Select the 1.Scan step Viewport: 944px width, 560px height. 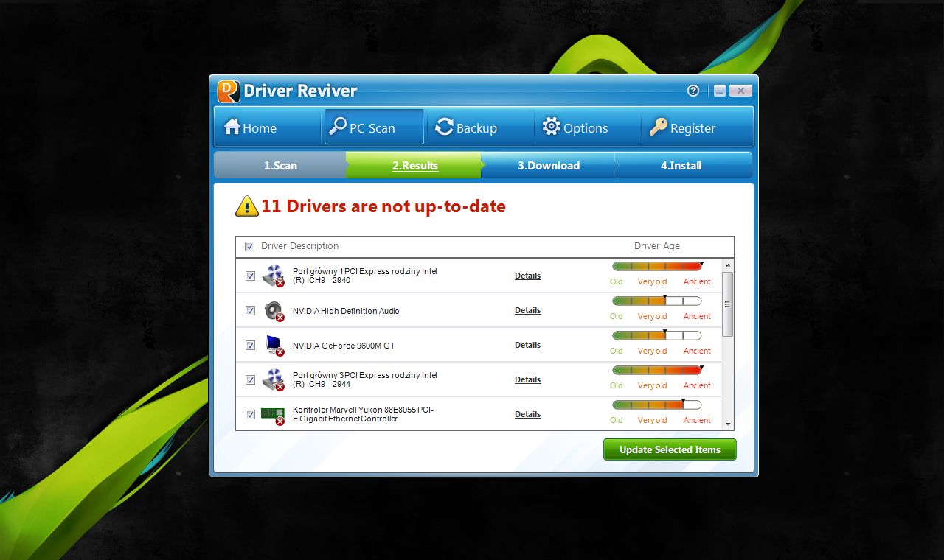[x=280, y=166]
